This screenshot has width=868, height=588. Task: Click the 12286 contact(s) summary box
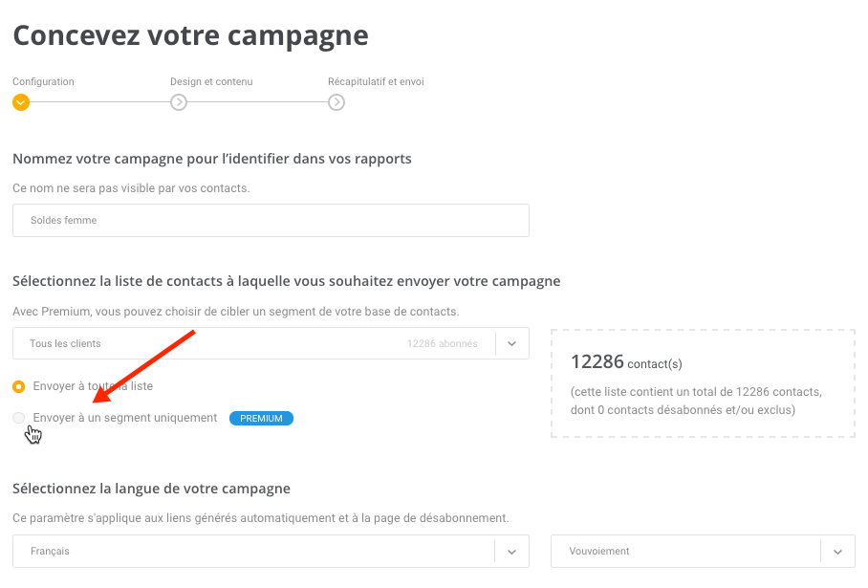pyautogui.click(x=703, y=383)
